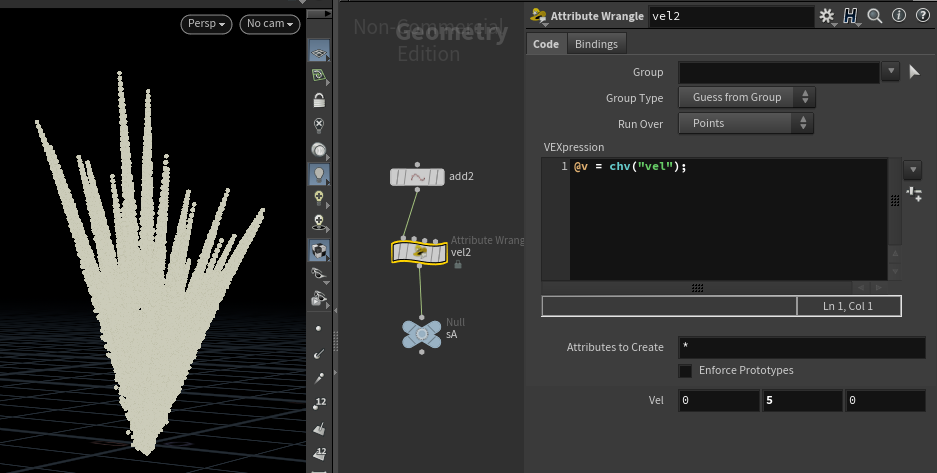Click the expand VEX editor plus-arrows icon
Screen dimensions: 937x473
(x=914, y=194)
